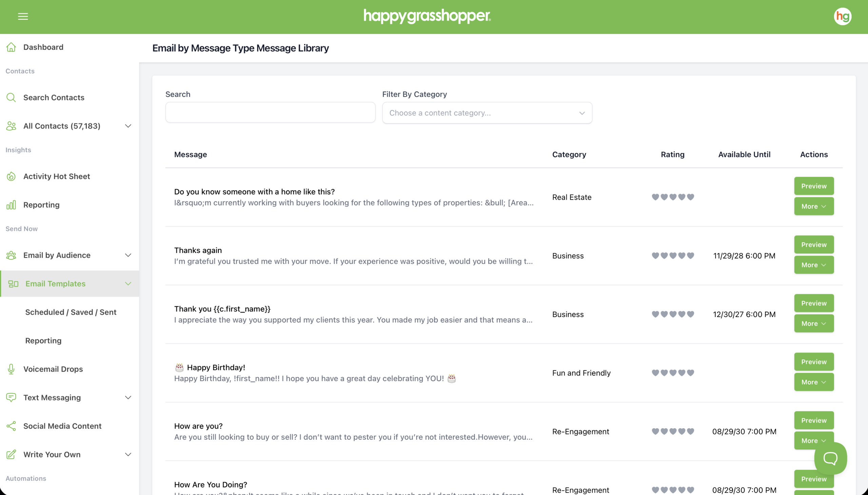Image resolution: width=868 pixels, height=495 pixels.
Task: Open More options for 'Thank you {{c.first_name}}' message
Action: pyautogui.click(x=814, y=323)
